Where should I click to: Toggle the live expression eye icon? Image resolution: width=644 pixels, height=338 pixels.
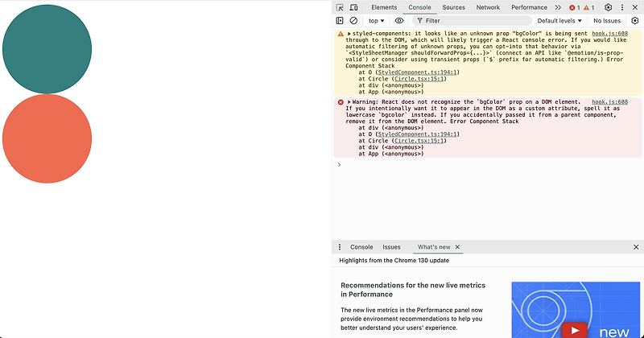click(398, 21)
